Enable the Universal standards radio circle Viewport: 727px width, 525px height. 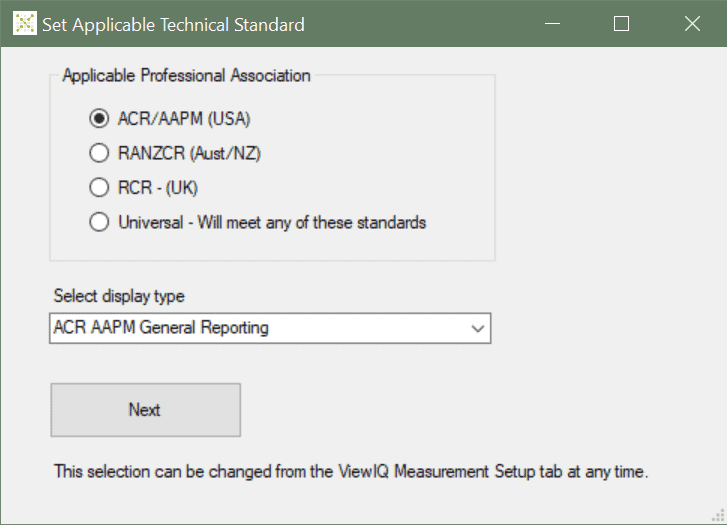click(x=99, y=222)
